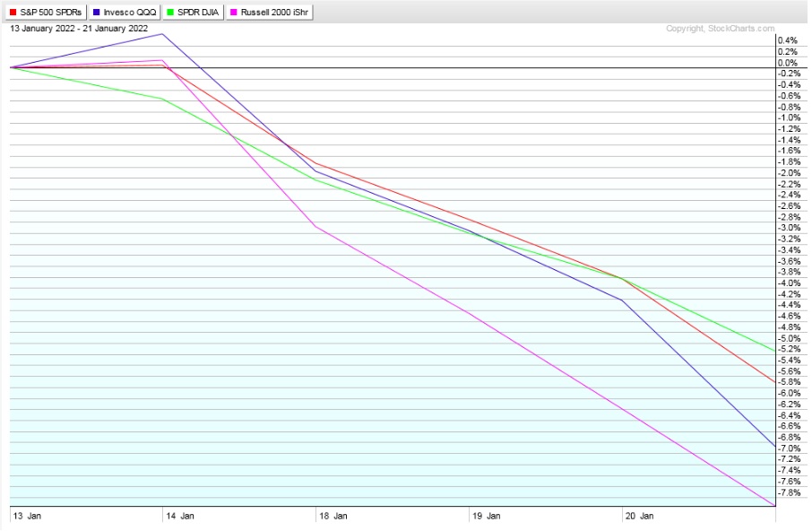This screenshot has height=531, width=812.
Task: Click the -0.6% y-axis label
Action: (790, 96)
